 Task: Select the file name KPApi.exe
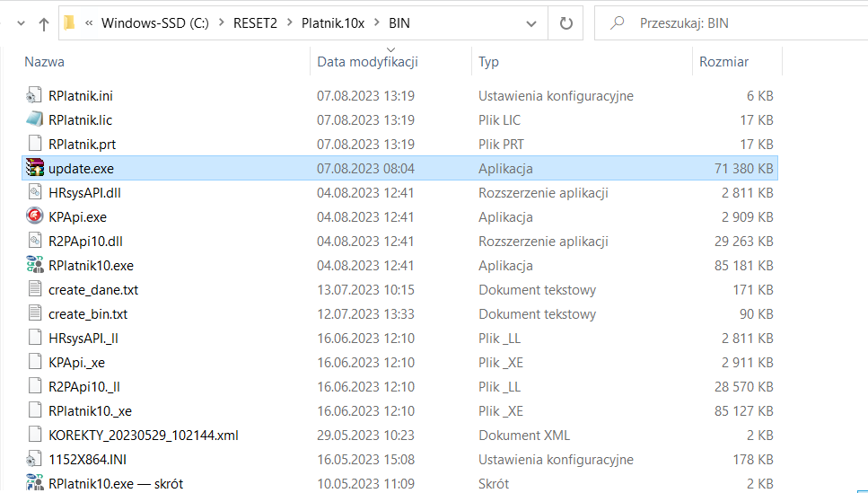(77, 217)
